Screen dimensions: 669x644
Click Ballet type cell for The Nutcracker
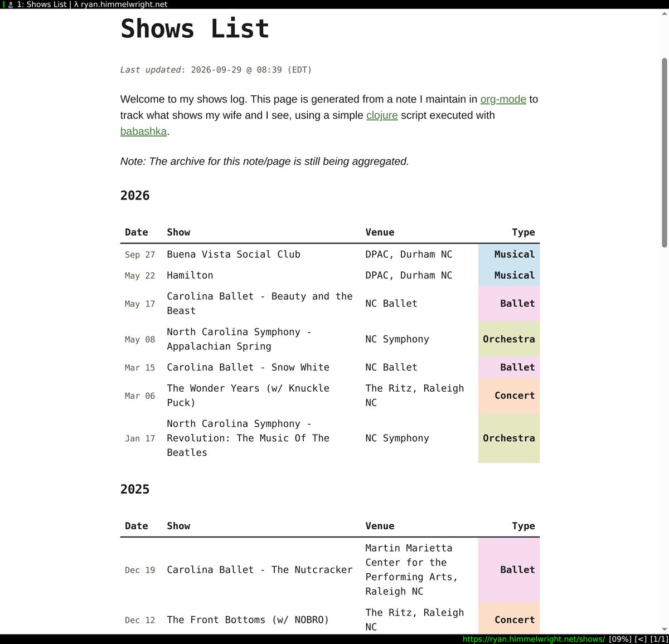tap(509, 570)
